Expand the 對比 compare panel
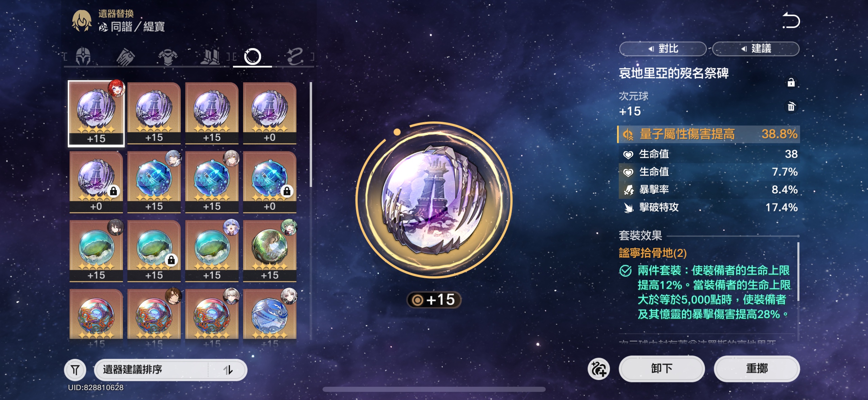The width and height of the screenshot is (868, 400). [663, 49]
